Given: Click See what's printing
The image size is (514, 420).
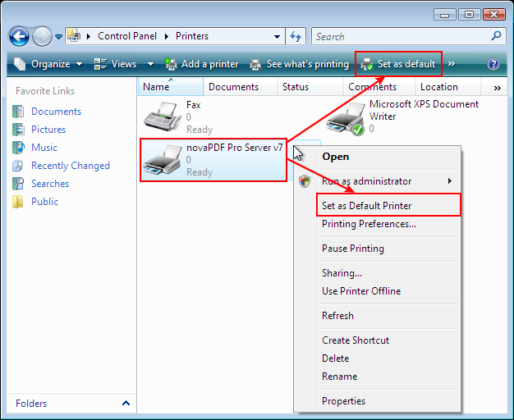Looking at the screenshot, I should (300, 64).
